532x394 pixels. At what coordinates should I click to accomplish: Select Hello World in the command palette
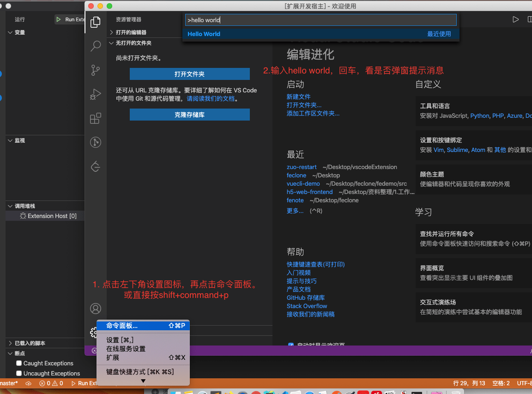coord(204,34)
